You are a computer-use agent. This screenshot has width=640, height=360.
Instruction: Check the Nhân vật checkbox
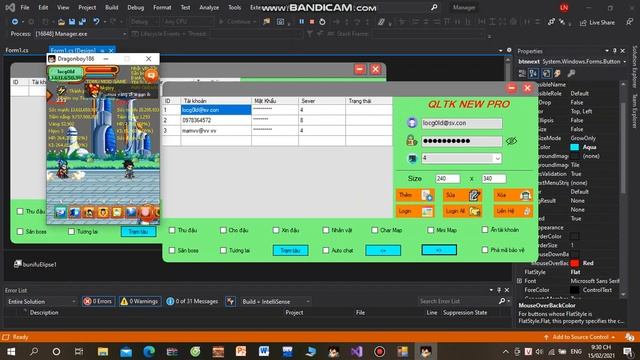tap(326, 230)
